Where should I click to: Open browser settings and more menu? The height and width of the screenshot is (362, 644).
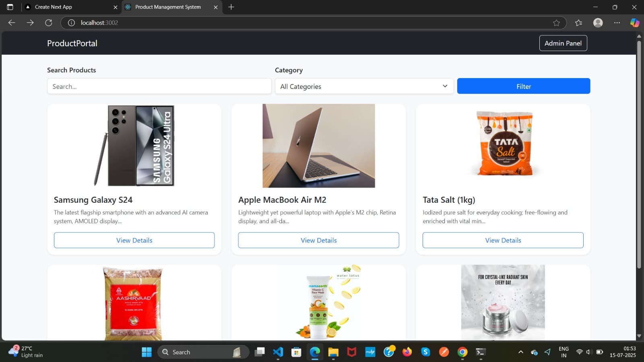[617, 23]
